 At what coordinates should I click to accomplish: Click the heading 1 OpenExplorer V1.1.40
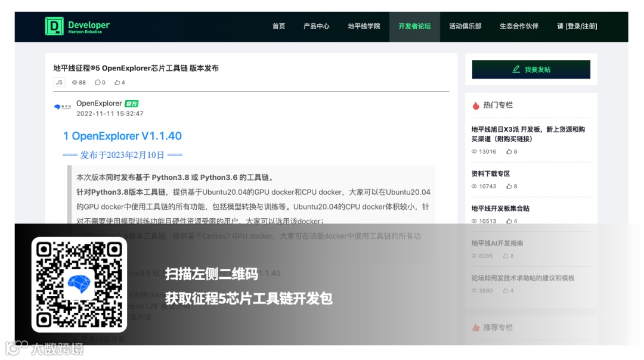(122, 136)
